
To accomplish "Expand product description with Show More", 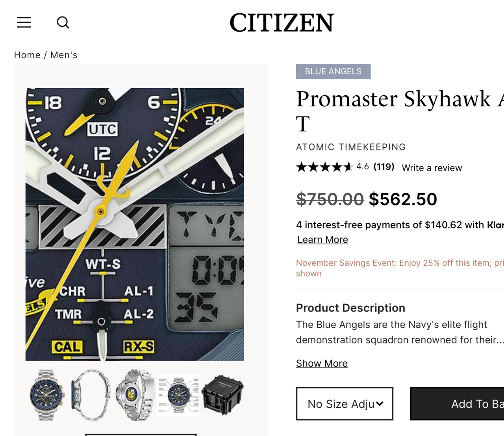I will [x=322, y=363].
